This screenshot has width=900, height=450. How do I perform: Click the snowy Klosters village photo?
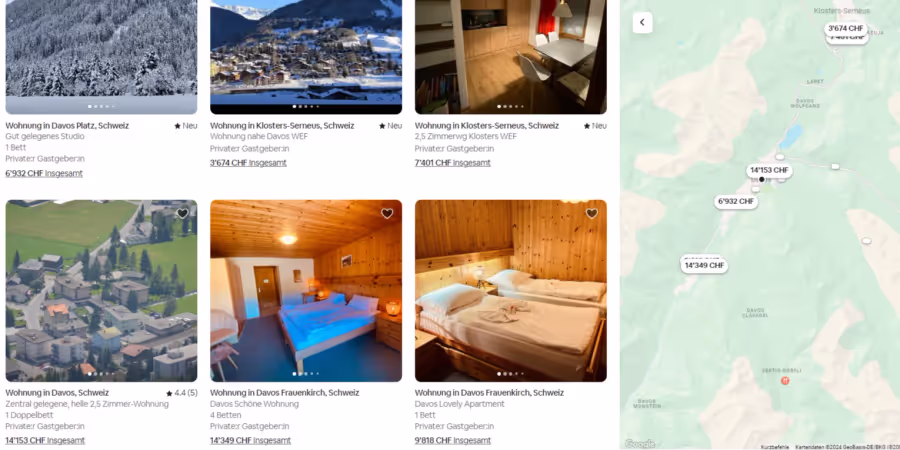(x=306, y=57)
